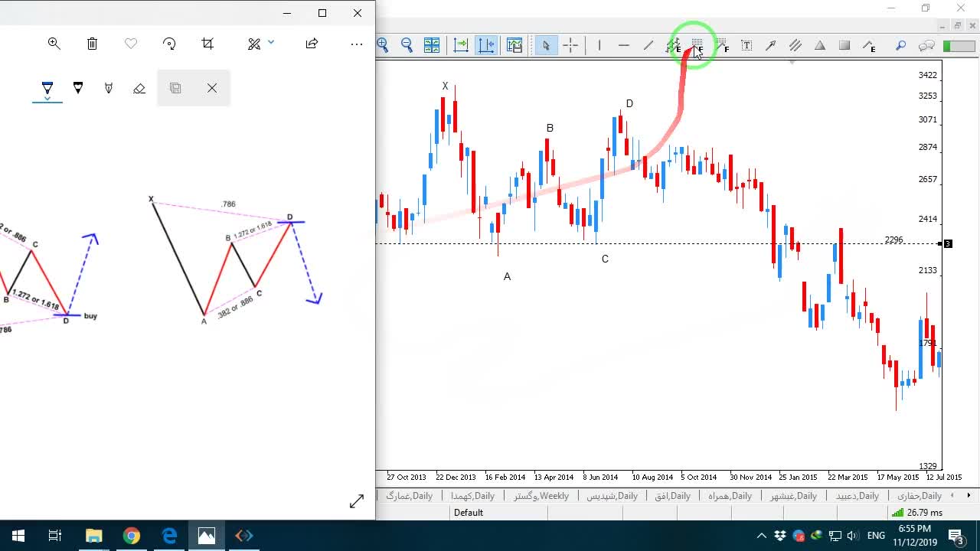This screenshot has width=980, height=551.
Task: Click the green connection level indicator bar
Action: click(x=959, y=46)
